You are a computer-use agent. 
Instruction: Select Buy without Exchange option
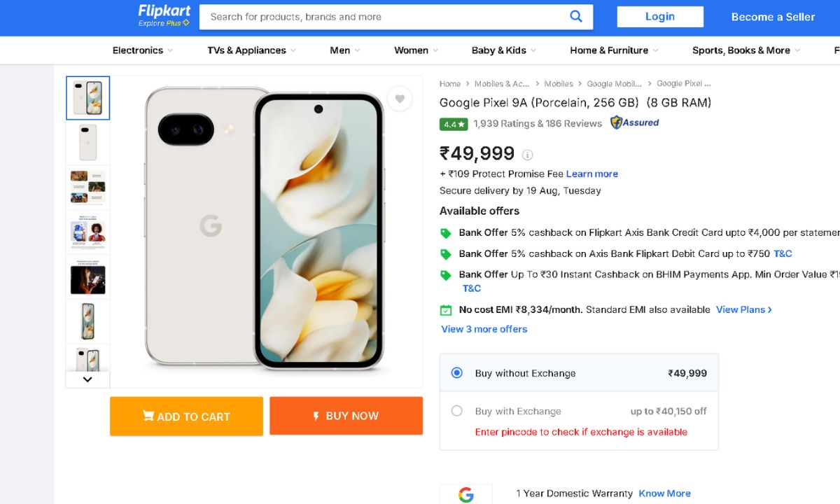tap(457, 373)
